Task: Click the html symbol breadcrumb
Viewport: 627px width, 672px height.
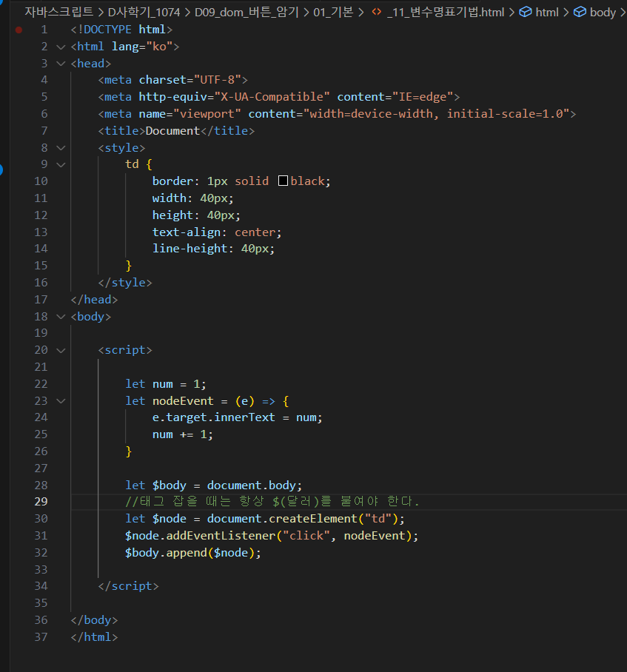Action: (x=547, y=12)
